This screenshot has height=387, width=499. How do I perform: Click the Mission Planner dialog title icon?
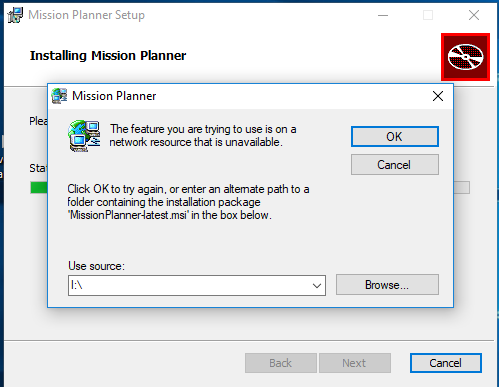tap(59, 96)
